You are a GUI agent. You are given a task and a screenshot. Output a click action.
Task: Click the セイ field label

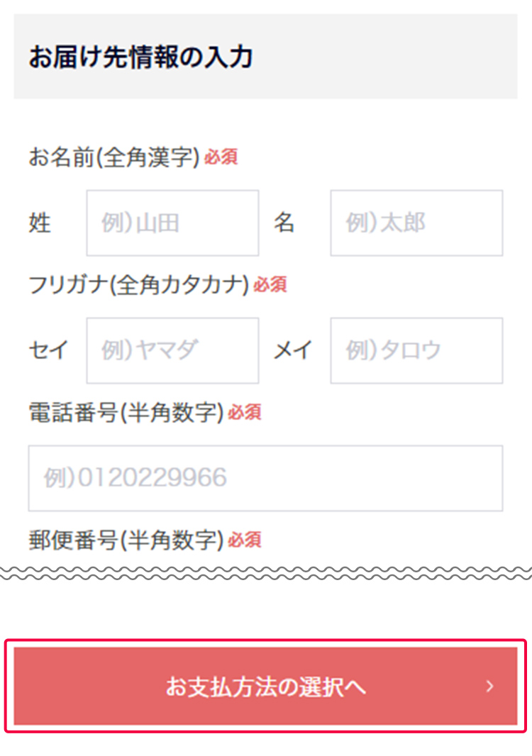(48, 350)
